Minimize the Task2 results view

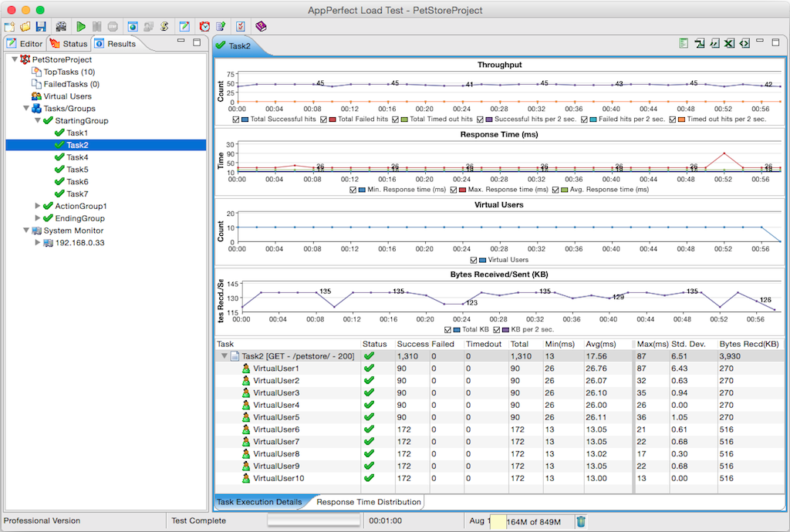pos(760,41)
